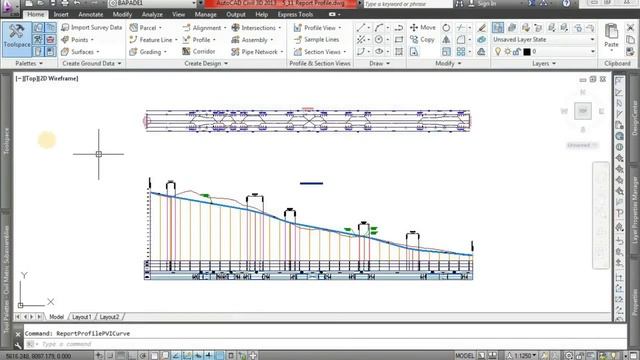The height and width of the screenshot is (360, 640).
Task: Click the Alignment tool
Action: click(203, 28)
